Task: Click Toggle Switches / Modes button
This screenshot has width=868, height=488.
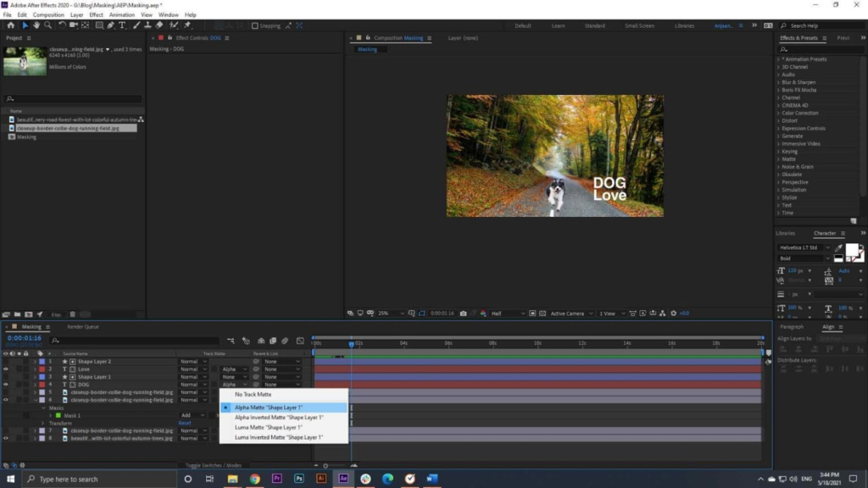Action: pos(214,465)
